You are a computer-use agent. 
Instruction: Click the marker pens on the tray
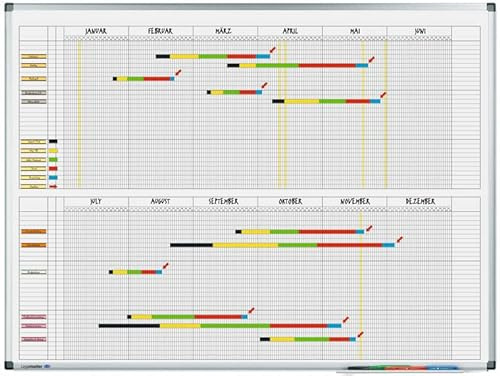click(x=403, y=368)
